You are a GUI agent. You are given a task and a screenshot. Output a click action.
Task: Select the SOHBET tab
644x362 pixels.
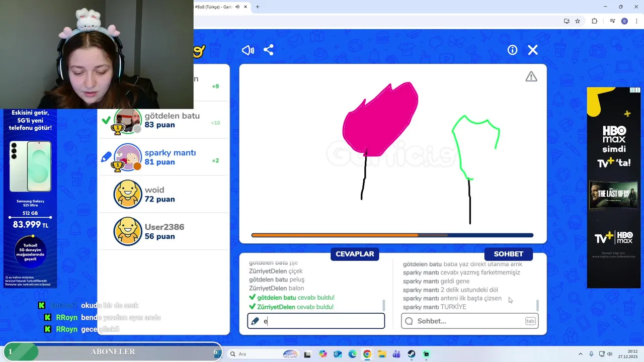point(508,254)
